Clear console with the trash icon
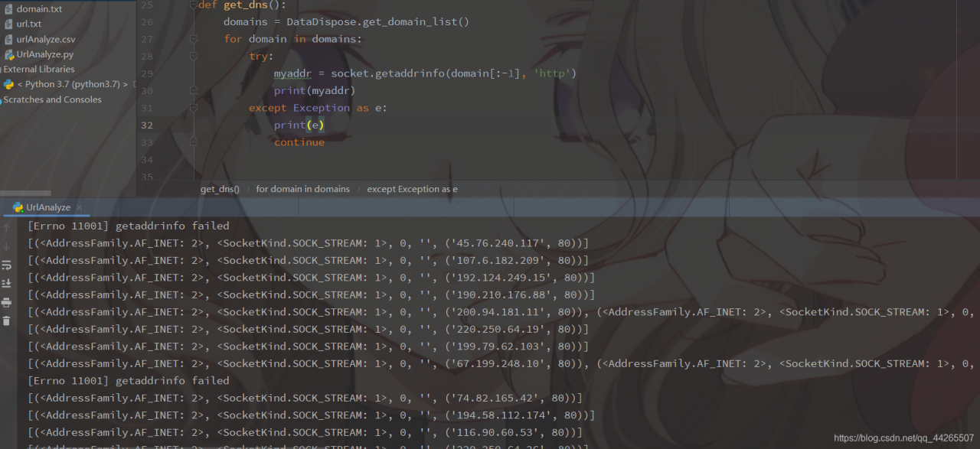Image resolution: width=980 pixels, height=449 pixels. click(7, 320)
